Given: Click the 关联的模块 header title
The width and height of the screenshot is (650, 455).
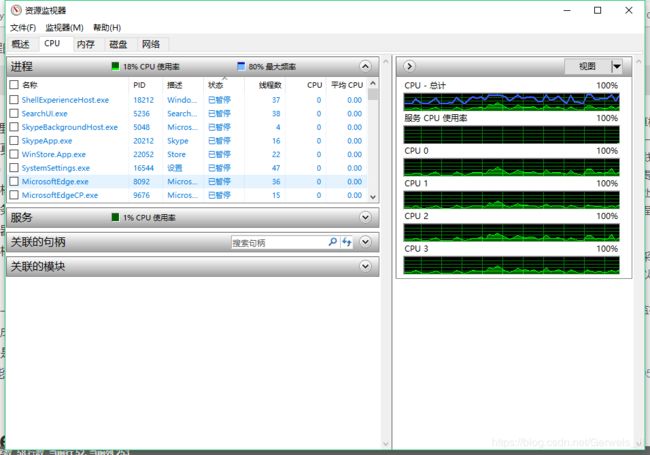Looking at the screenshot, I should tap(38, 266).
